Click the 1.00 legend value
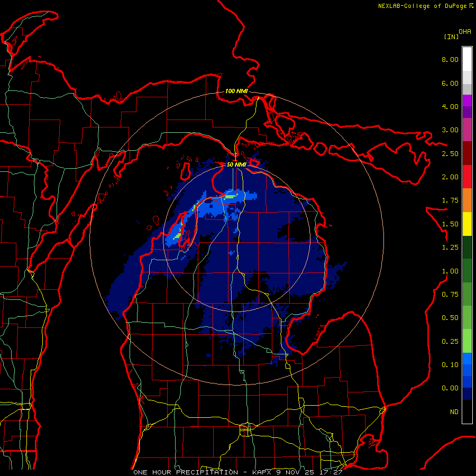Image resolution: width=476 pixels, height=476 pixels. click(x=450, y=271)
